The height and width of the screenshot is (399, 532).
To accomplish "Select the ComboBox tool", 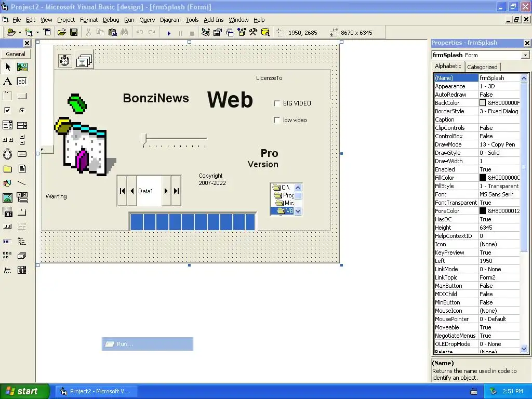I will (7, 125).
